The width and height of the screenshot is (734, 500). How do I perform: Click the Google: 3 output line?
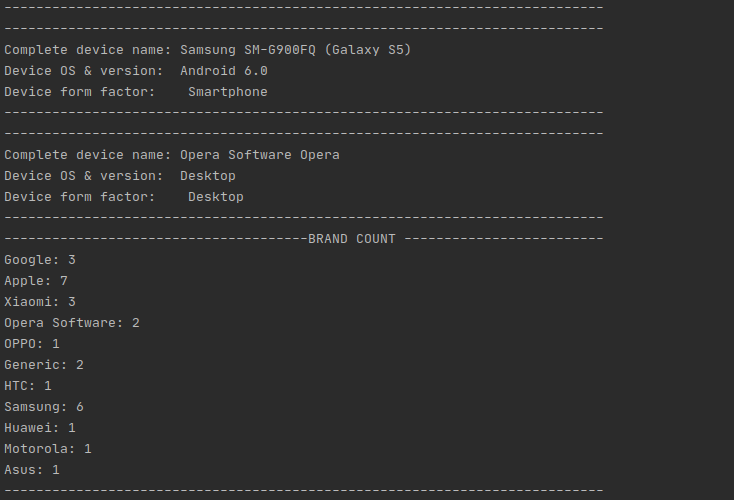coord(40,260)
